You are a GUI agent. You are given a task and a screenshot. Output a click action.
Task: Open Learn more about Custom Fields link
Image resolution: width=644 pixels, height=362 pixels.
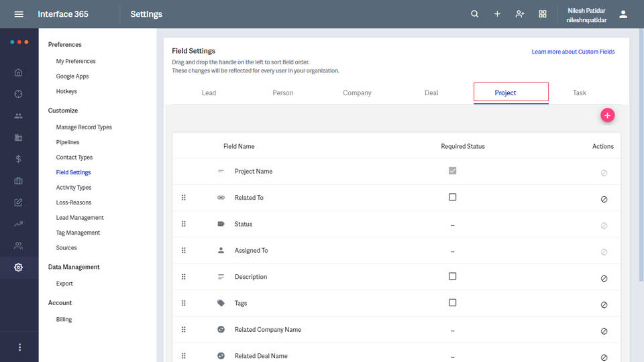click(x=573, y=52)
